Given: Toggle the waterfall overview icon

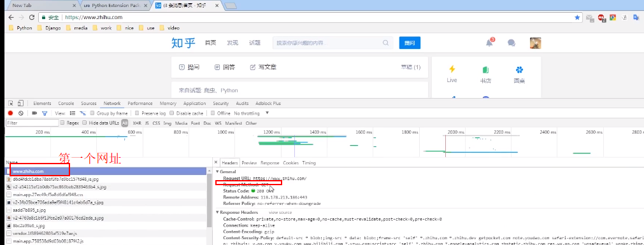Looking at the screenshot, I should 83,113.
